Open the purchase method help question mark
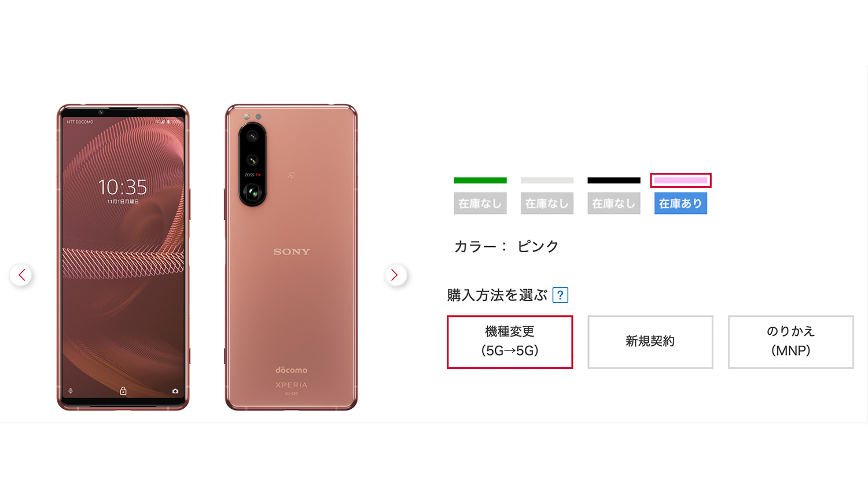 coord(560,295)
